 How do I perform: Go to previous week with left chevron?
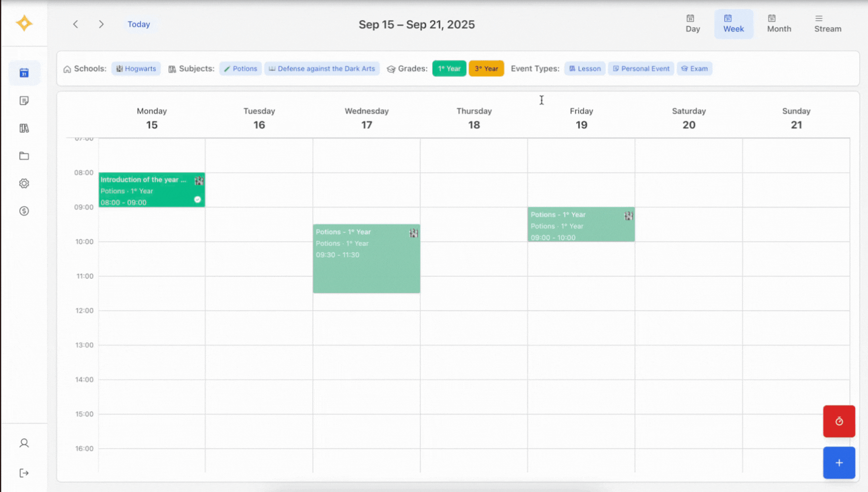click(x=76, y=24)
